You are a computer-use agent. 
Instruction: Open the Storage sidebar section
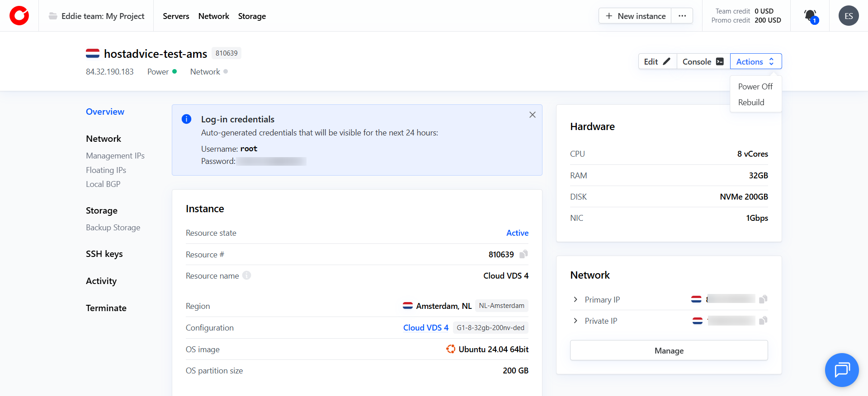pos(102,210)
